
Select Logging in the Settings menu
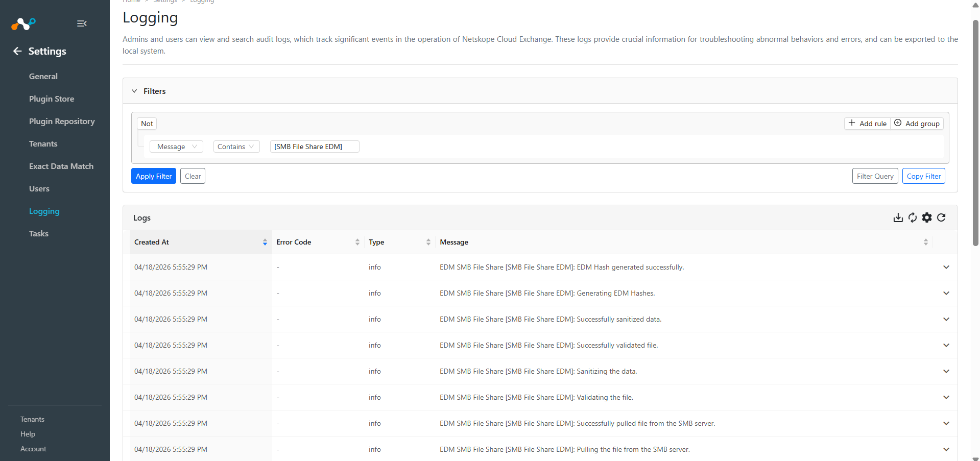[x=44, y=211]
